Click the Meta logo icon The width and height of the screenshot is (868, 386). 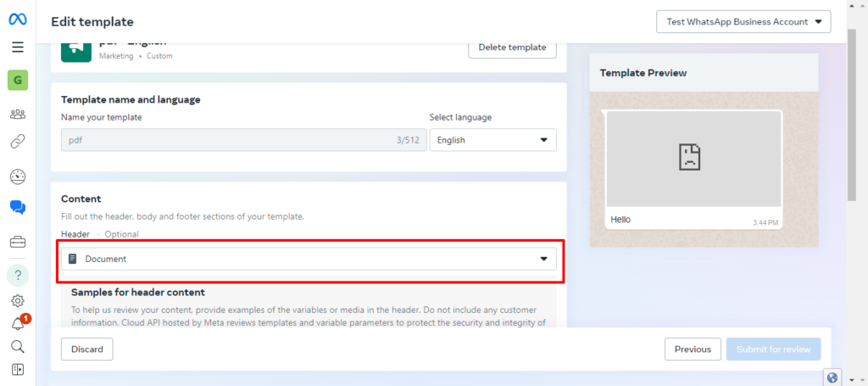pos(18,20)
